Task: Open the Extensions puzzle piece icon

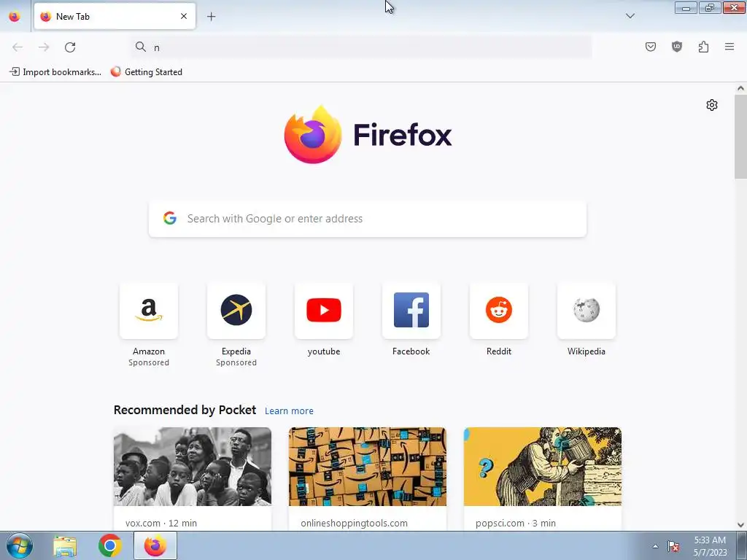Action: (x=703, y=47)
